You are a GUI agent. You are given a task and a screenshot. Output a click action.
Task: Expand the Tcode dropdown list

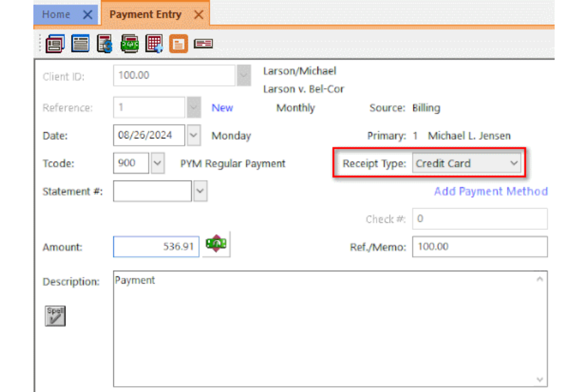(x=157, y=163)
